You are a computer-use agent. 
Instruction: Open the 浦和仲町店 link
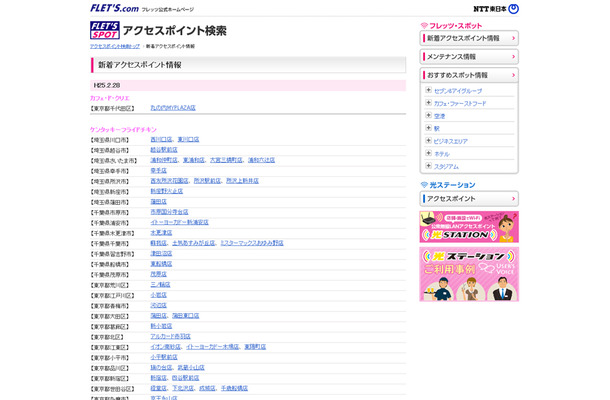[164, 160]
